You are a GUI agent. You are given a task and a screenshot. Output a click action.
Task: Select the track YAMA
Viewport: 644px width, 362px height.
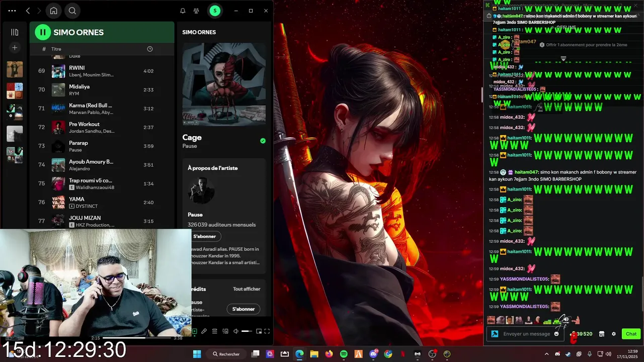tap(102, 203)
